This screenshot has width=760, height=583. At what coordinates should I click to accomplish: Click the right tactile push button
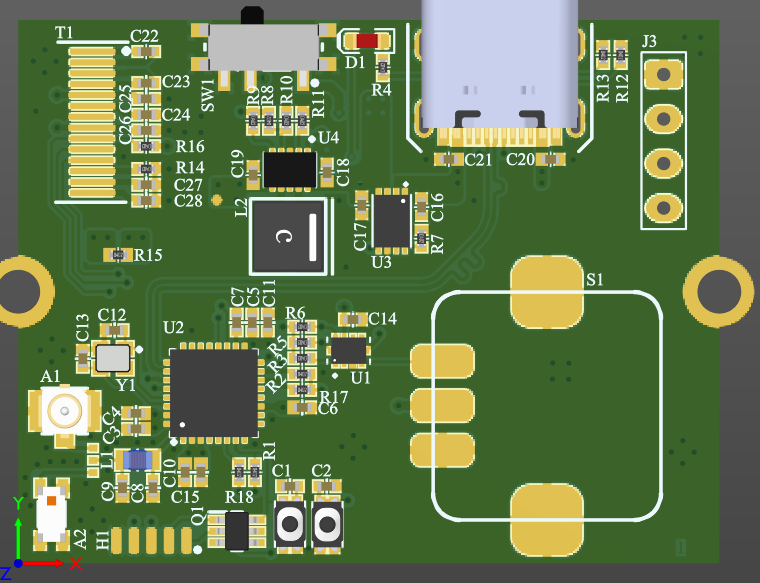click(327, 524)
